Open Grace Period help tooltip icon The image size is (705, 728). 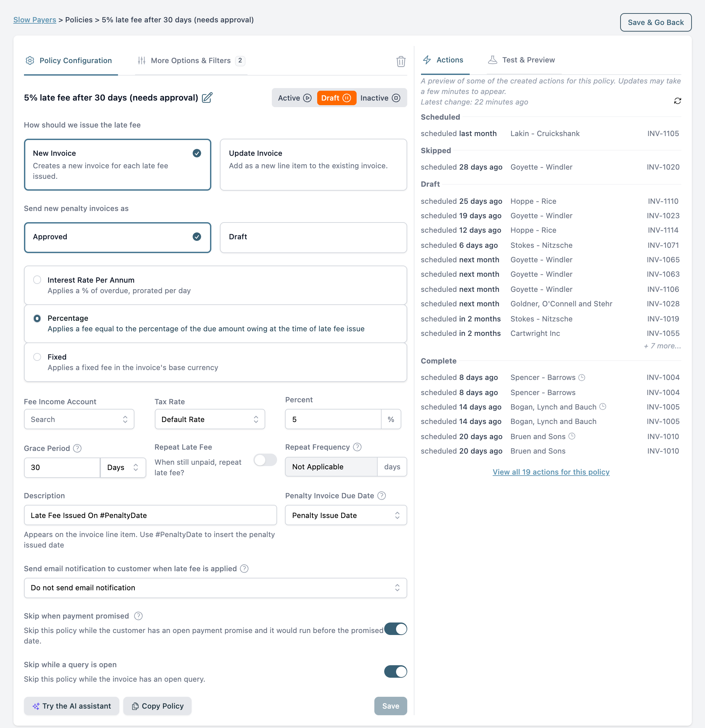(77, 448)
